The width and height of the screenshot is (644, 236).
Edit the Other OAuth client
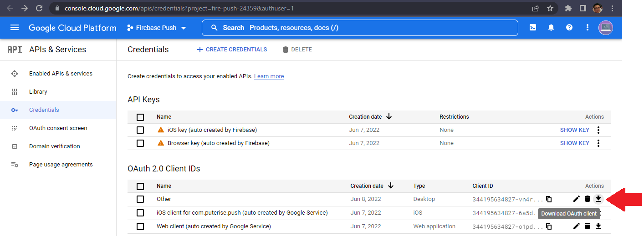tap(577, 199)
